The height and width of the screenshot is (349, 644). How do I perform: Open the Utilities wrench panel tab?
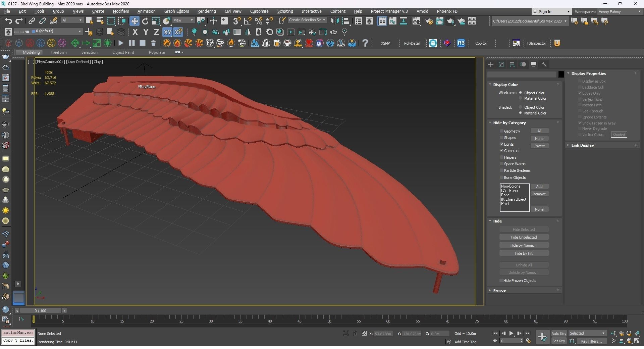544,64
